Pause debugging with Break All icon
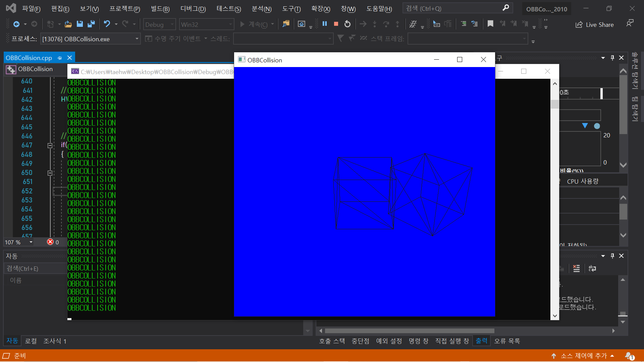644x362 pixels. click(324, 24)
